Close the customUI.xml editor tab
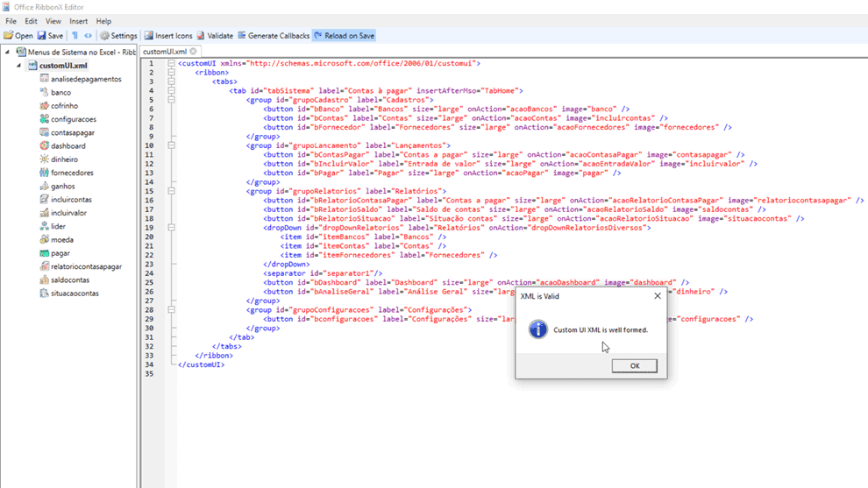868x488 pixels. point(194,52)
